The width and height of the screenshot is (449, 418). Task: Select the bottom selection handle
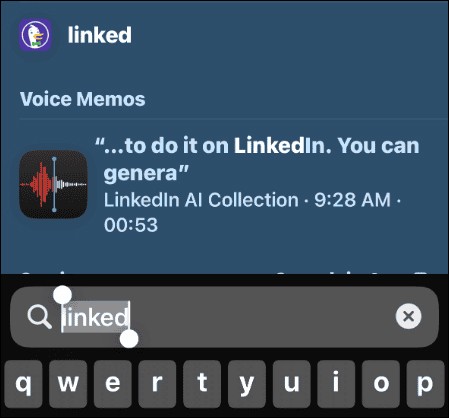point(129,339)
